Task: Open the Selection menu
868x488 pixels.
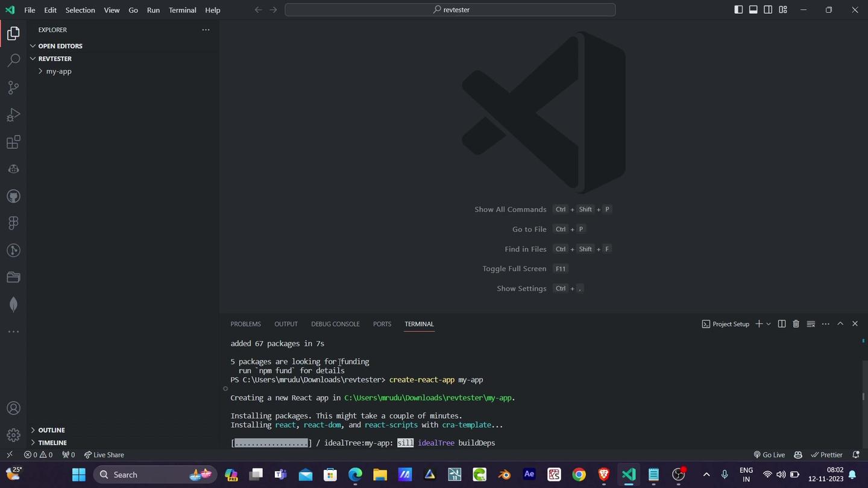Action: click(80, 10)
